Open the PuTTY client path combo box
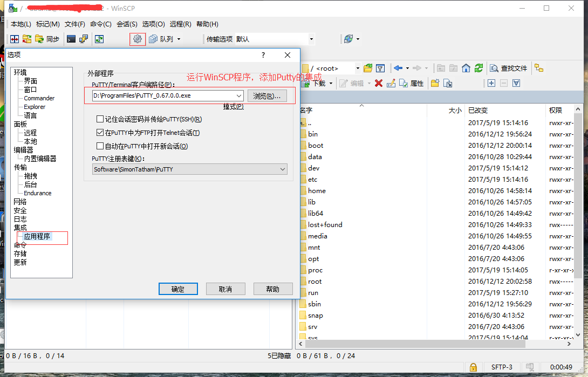This screenshot has height=377, width=588. [x=168, y=96]
